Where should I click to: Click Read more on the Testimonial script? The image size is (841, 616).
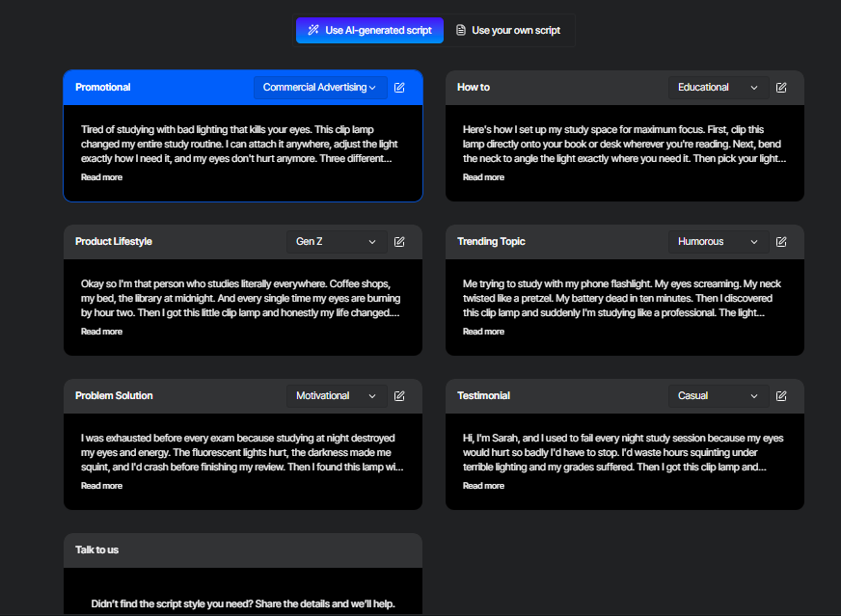pos(483,486)
